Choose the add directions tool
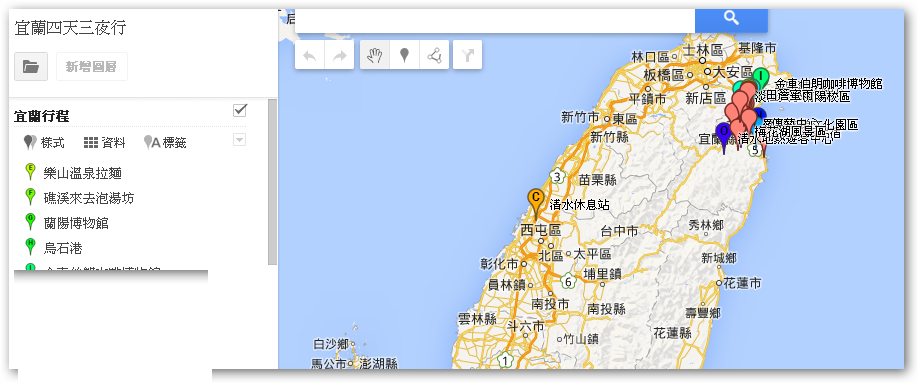This screenshot has width=918, height=383. click(467, 55)
